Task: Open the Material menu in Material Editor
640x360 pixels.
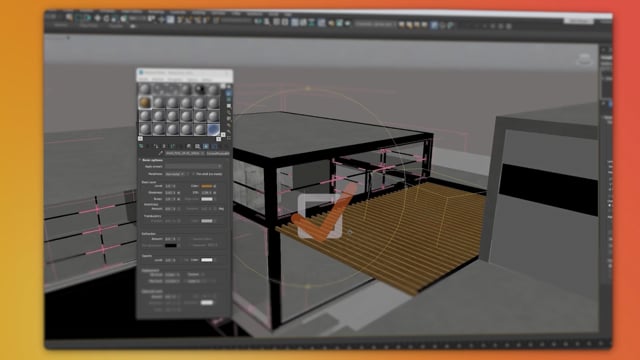Action: [158, 80]
